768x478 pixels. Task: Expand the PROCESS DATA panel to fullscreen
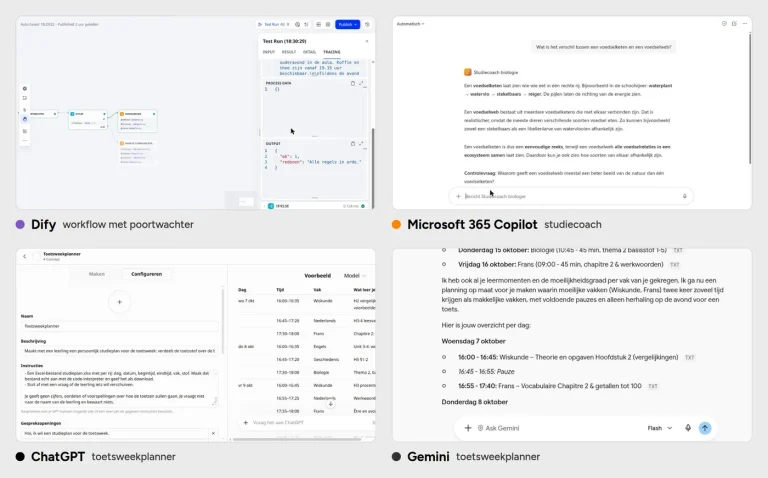[361, 83]
